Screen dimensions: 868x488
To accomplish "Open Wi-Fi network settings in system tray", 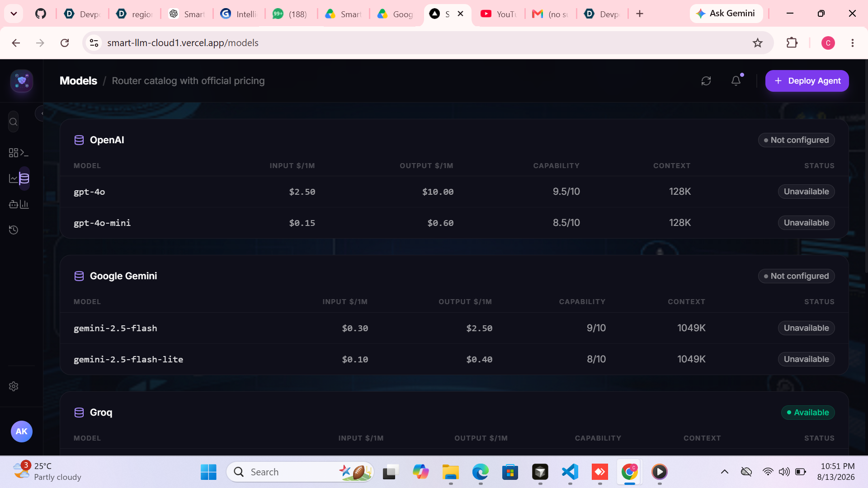I will click(768, 472).
